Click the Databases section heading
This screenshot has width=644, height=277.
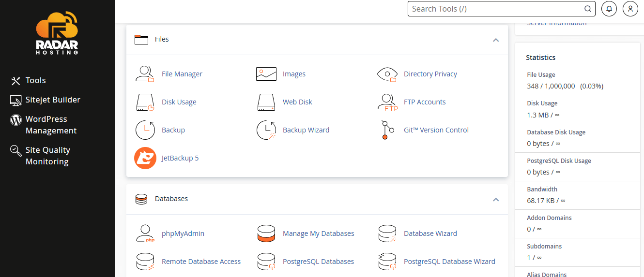[x=171, y=199]
